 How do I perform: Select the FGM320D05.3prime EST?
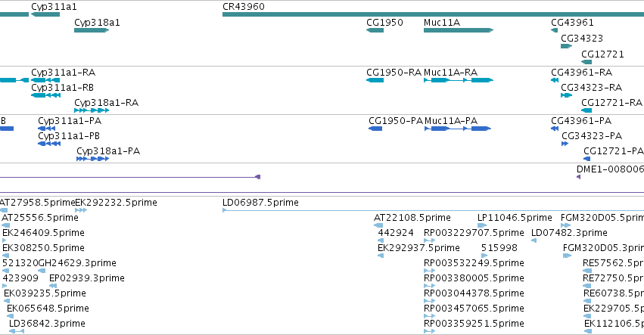tap(568, 256)
